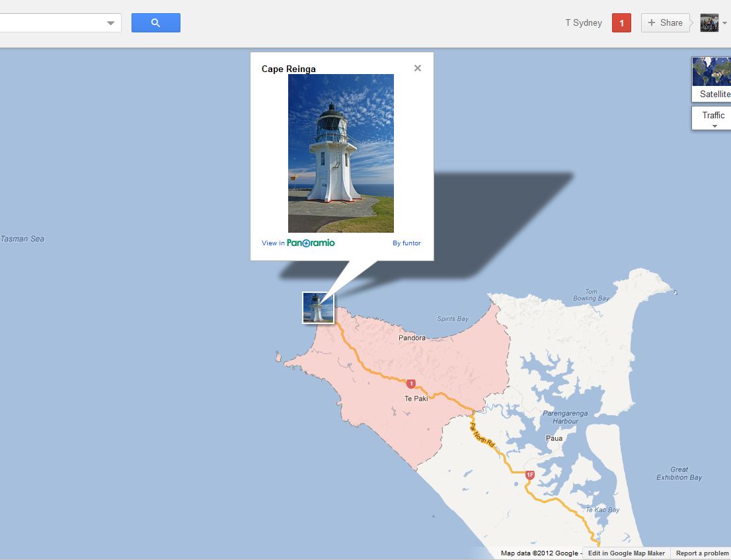Expand the account menu arrow beside avatar
This screenshot has height=560, width=731.
[724, 23]
